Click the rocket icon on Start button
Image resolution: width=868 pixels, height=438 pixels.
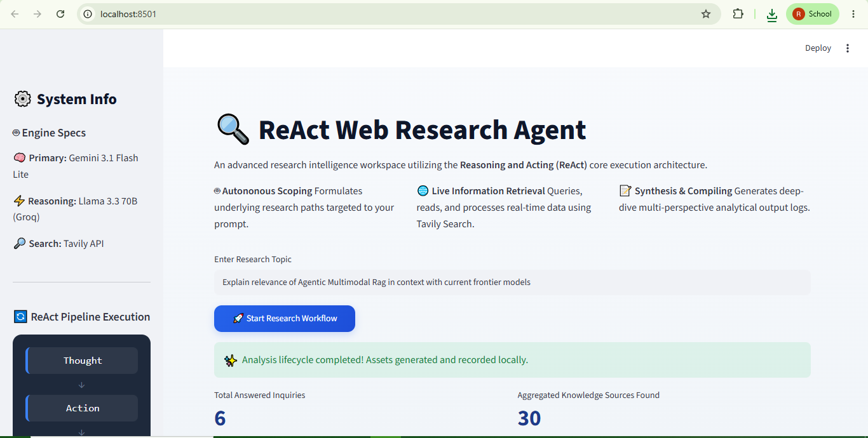point(238,319)
